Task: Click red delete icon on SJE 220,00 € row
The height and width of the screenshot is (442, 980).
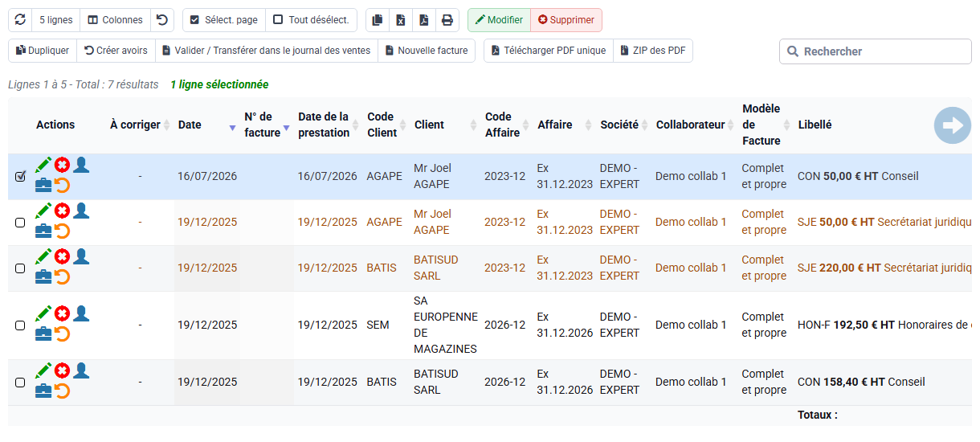Action: [x=62, y=256]
